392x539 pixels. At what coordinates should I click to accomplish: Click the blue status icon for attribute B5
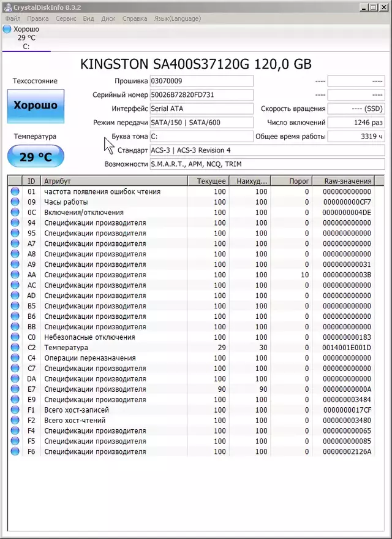pos(15,305)
